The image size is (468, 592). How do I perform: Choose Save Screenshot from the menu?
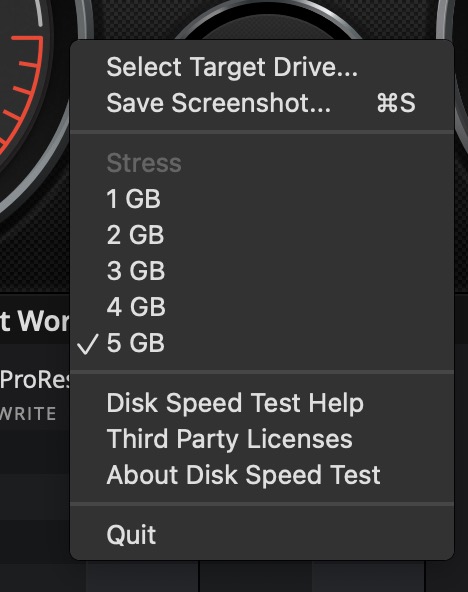pyautogui.click(x=262, y=103)
